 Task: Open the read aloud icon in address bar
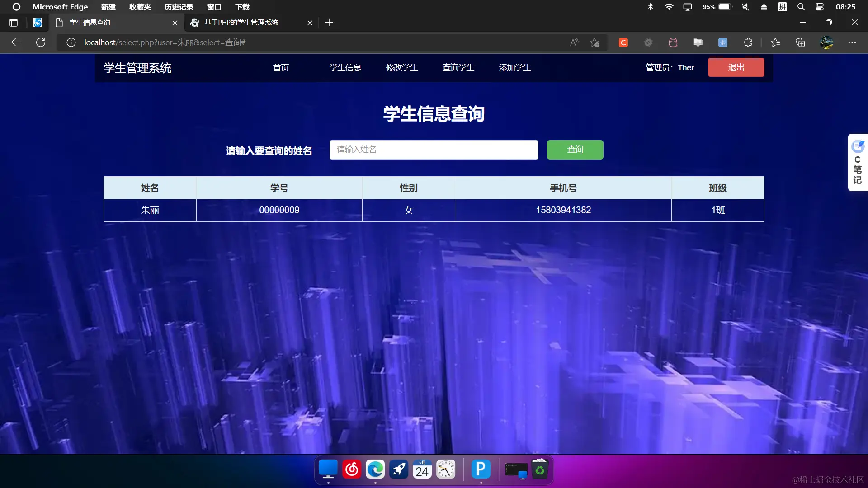click(x=574, y=42)
